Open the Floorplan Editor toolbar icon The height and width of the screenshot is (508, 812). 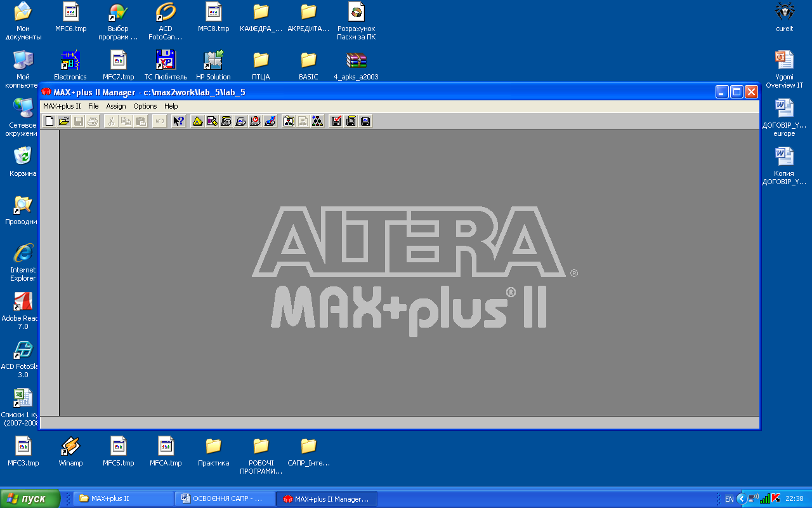(x=212, y=121)
